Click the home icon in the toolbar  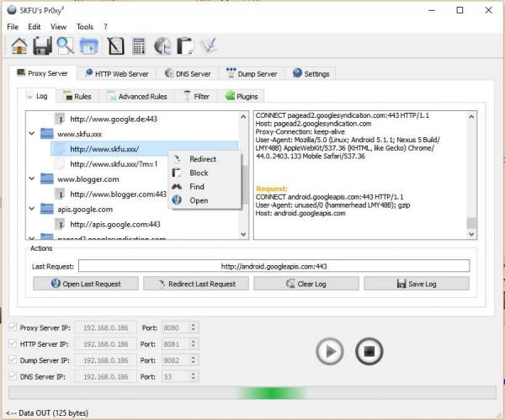19,46
